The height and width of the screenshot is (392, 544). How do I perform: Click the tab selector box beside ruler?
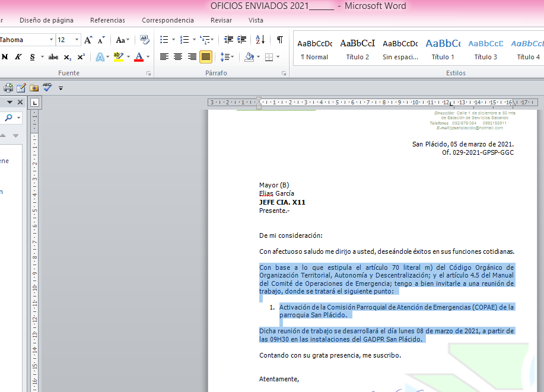(35, 103)
